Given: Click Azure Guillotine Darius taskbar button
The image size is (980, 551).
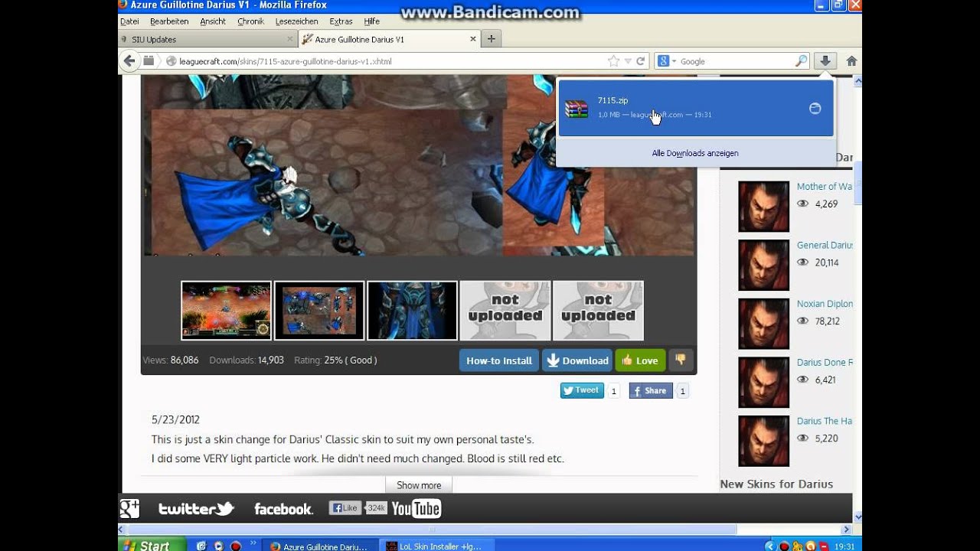Looking at the screenshot, I should 321,546.
